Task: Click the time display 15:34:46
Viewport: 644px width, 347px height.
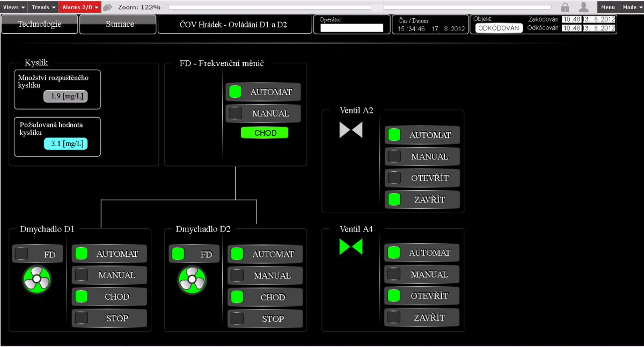Action: [412, 28]
